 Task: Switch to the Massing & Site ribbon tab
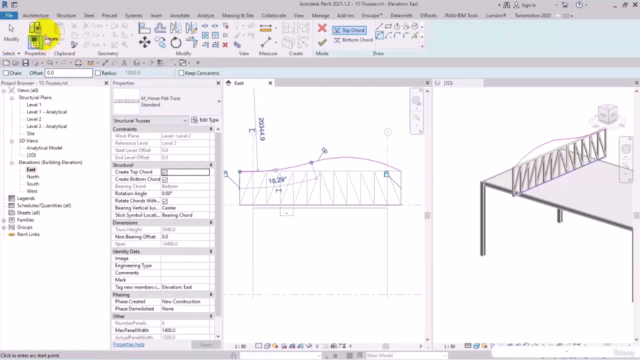click(238, 16)
